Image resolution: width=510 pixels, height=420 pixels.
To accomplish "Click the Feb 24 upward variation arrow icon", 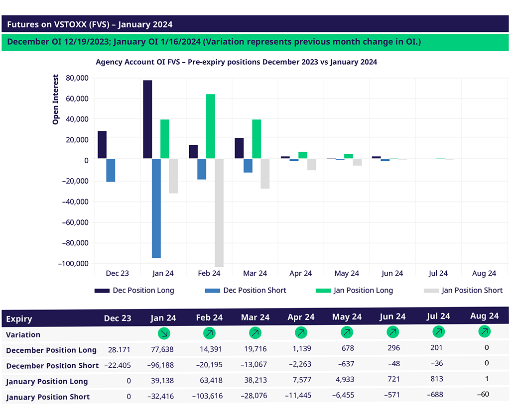I will point(209,333).
